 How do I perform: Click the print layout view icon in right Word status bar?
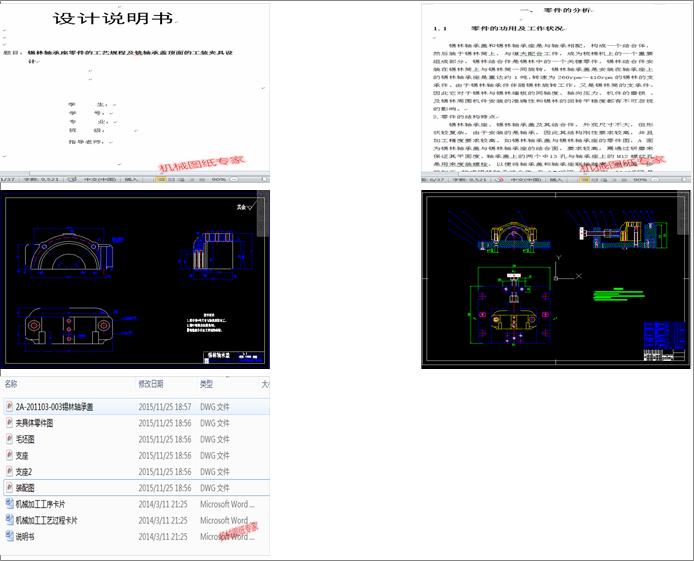point(584,180)
